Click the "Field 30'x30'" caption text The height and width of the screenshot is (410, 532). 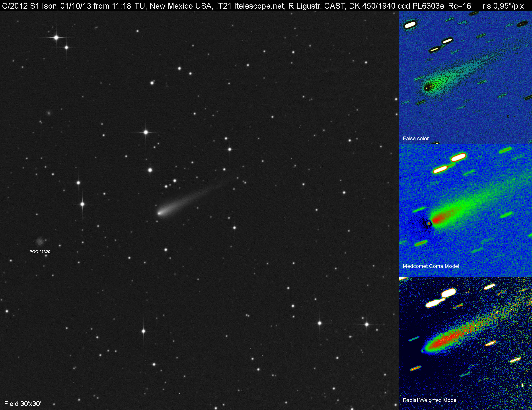[22, 404]
